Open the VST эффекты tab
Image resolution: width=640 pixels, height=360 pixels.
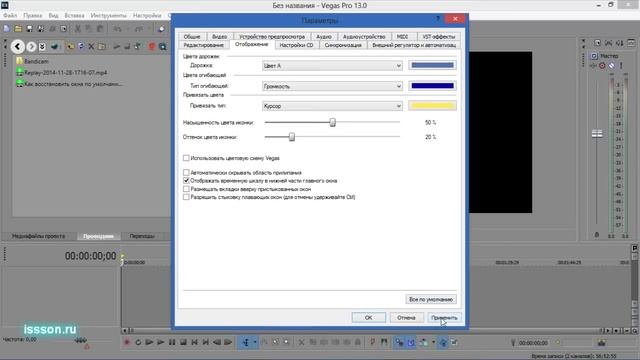click(x=439, y=36)
